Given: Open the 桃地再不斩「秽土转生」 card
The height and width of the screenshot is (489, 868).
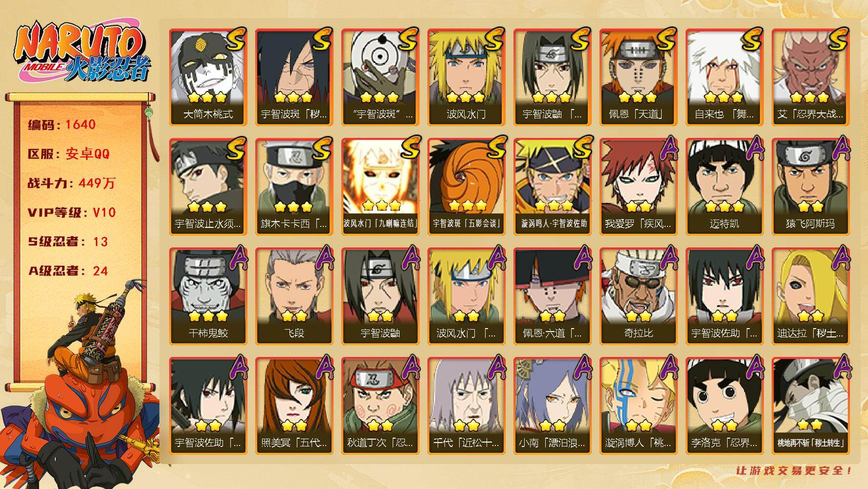Looking at the screenshot, I should pos(810,406).
